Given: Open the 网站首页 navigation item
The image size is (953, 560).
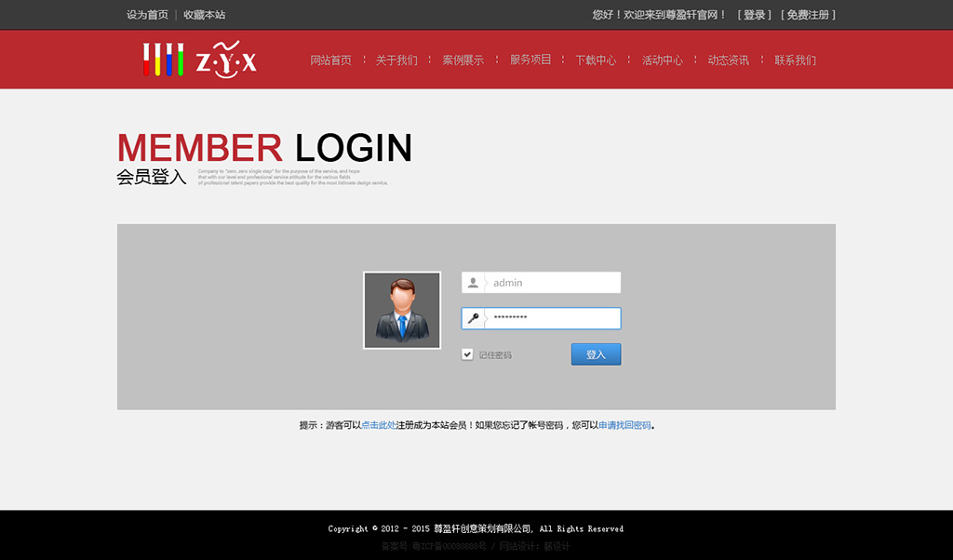Looking at the screenshot, I should (x=330, y=60).
